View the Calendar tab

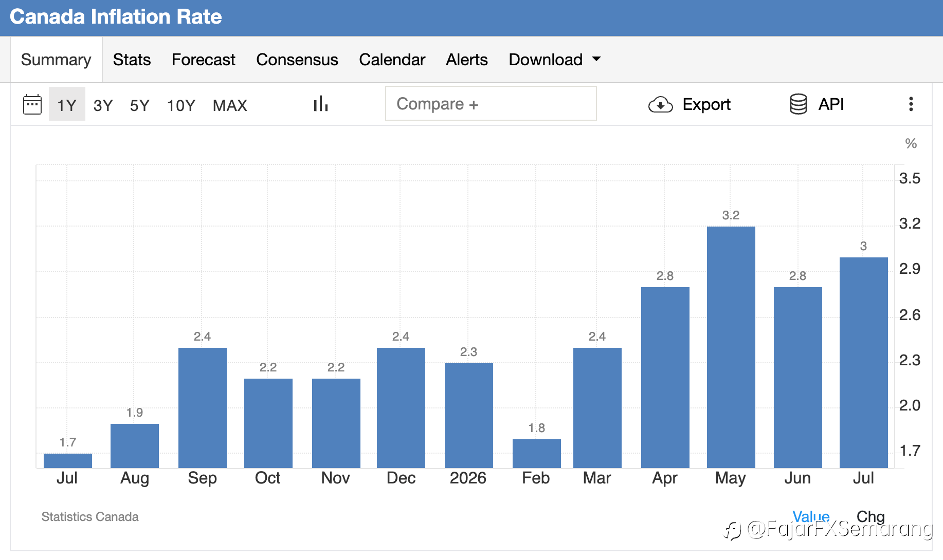click(x=392, y=60)
